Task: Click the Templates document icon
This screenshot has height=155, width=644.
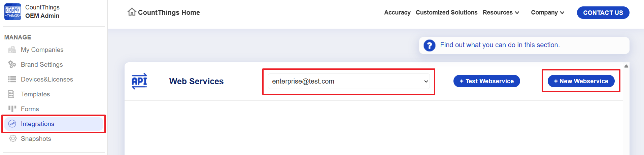Action: click(x=11, y=94)
